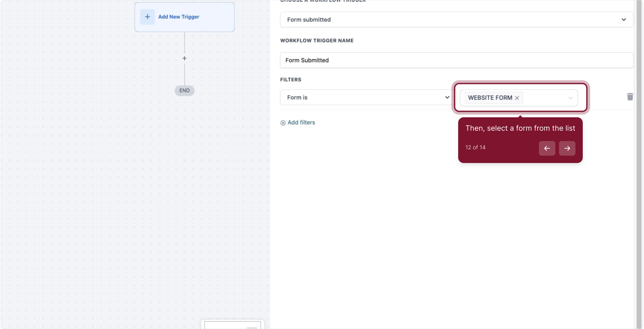Click the circled plus icon next to Add filters

(283, 123)
